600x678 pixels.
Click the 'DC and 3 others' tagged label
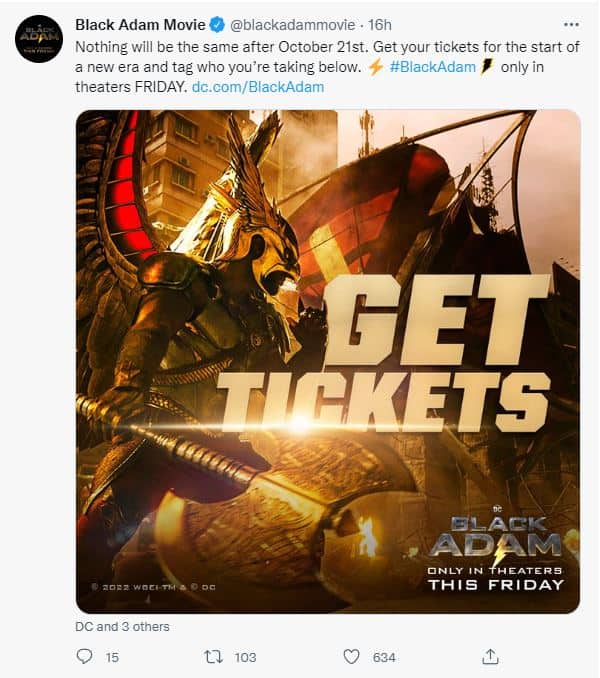(122, 627)
